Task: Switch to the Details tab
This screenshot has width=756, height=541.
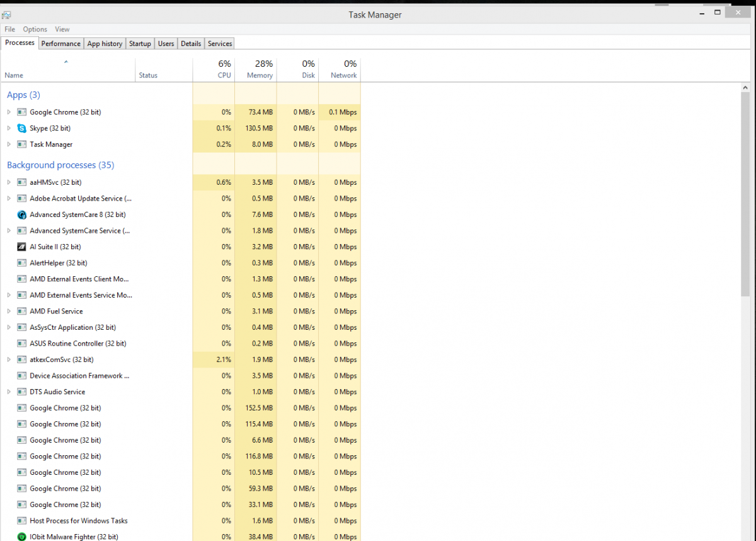Action: tap(191, 44)
